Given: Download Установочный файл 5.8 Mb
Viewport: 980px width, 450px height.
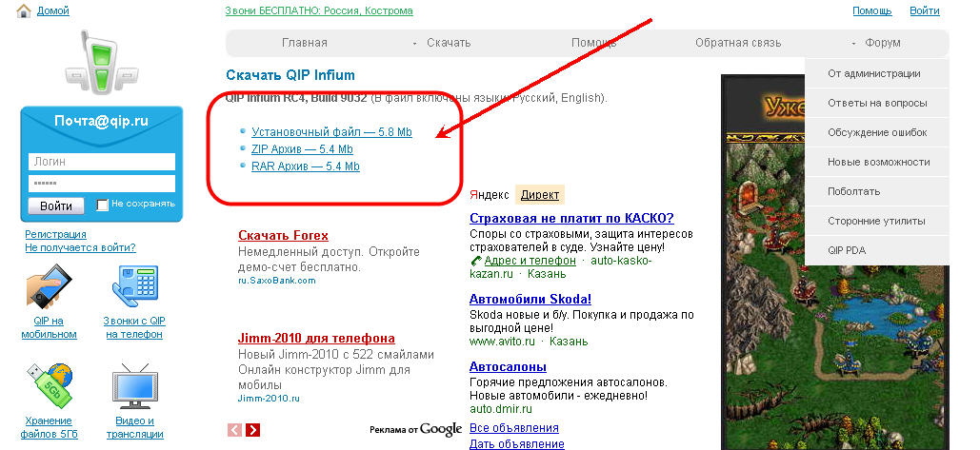Looking at the screenshot, I should pyautogui.click(x=331, y=132).
